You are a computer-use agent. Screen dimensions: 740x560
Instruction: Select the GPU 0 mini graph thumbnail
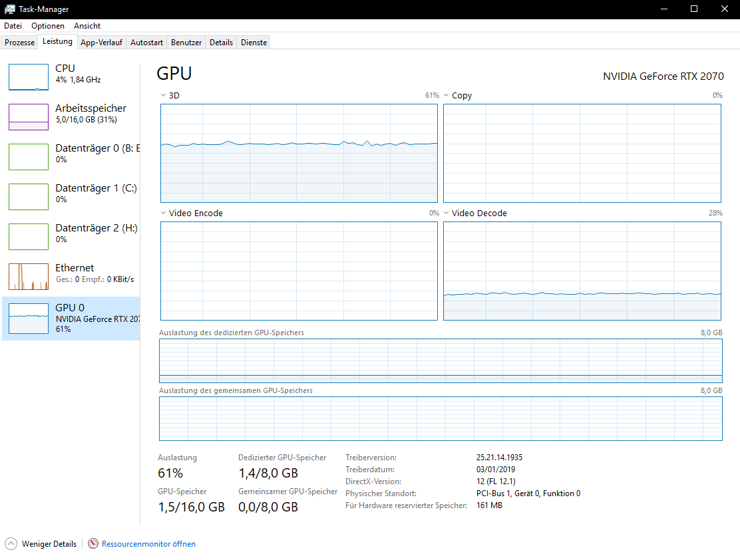pos(29,319)
